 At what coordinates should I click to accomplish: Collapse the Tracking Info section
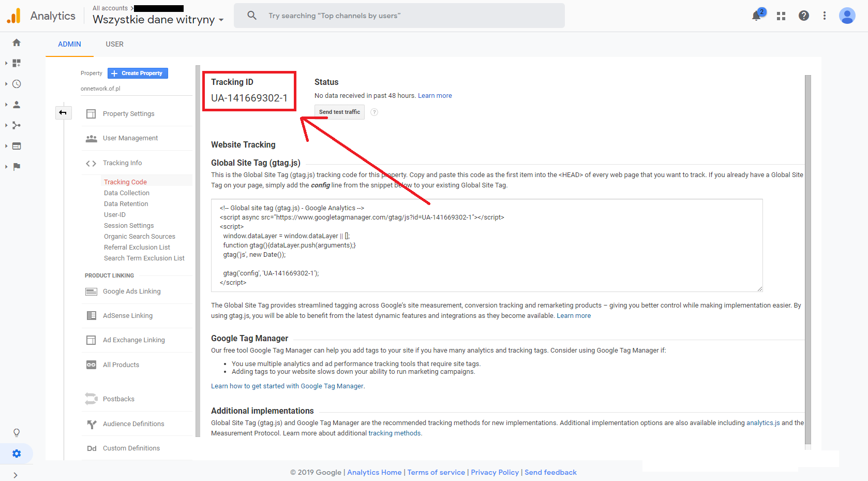click(x=122, y=163)
